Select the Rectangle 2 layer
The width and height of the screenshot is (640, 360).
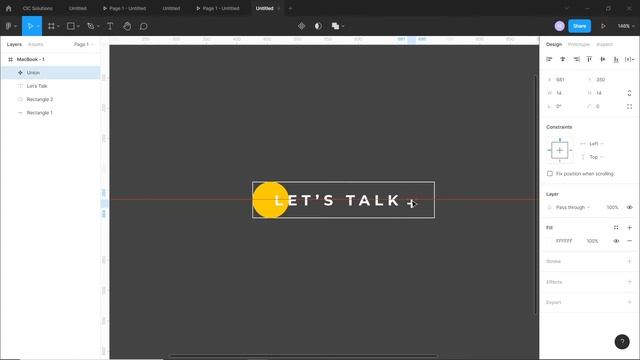pyautogui.click(x=51, y=99)
